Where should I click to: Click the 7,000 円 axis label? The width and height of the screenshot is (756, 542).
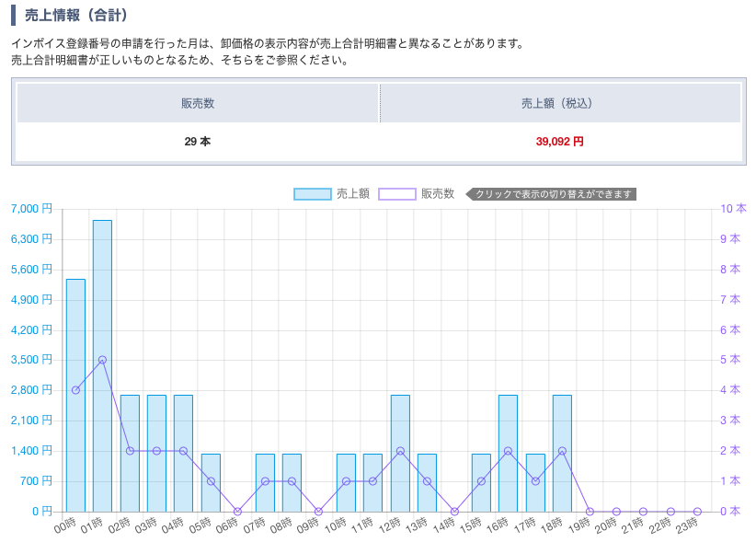click(31, 209)
